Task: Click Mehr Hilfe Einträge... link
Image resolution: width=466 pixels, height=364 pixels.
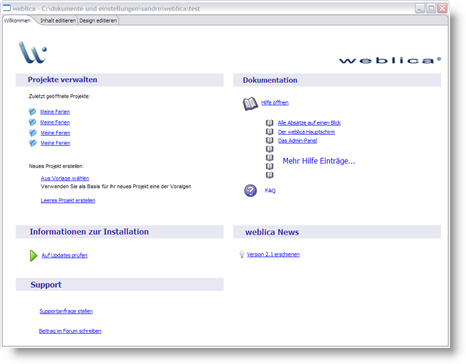Action: (319, 161)
